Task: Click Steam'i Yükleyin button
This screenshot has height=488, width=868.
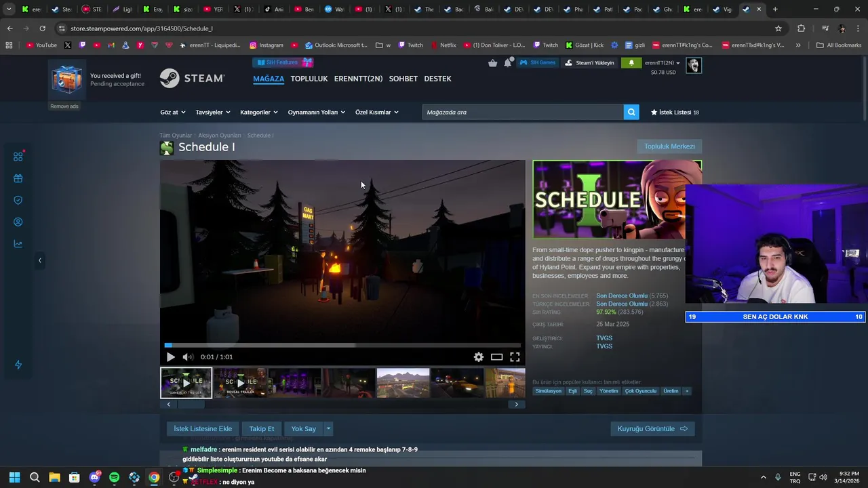Action: [x=590, y=63]
